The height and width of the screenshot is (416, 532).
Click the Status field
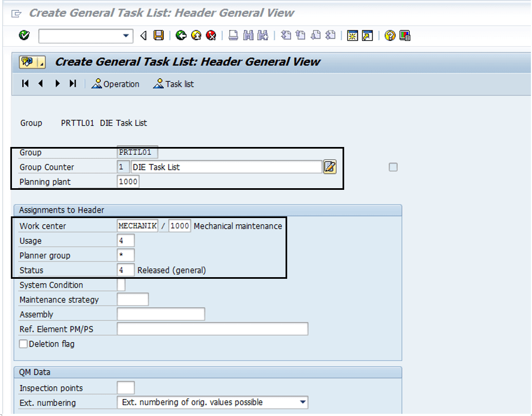pyautogui.click(x=125, y=270)
